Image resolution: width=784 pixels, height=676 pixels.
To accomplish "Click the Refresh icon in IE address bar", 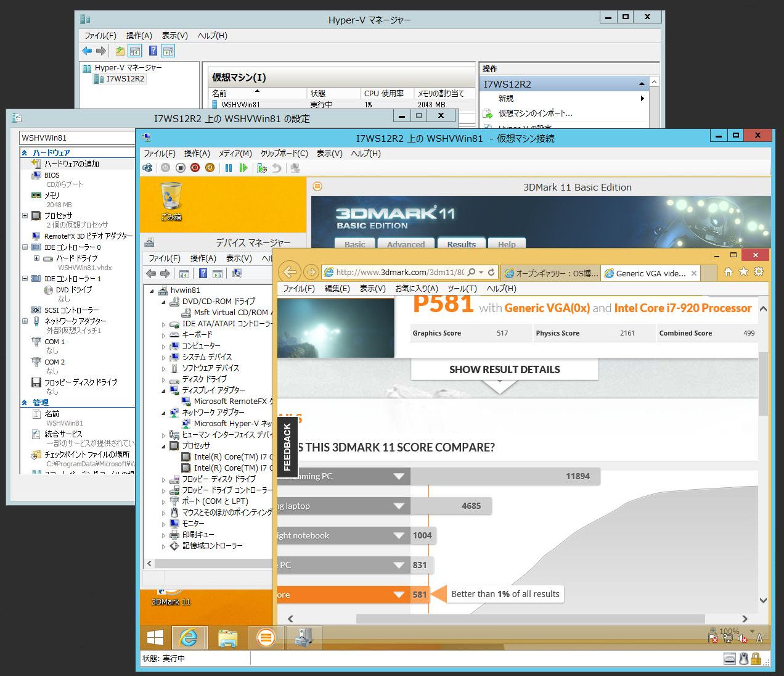I will point(491,272).
